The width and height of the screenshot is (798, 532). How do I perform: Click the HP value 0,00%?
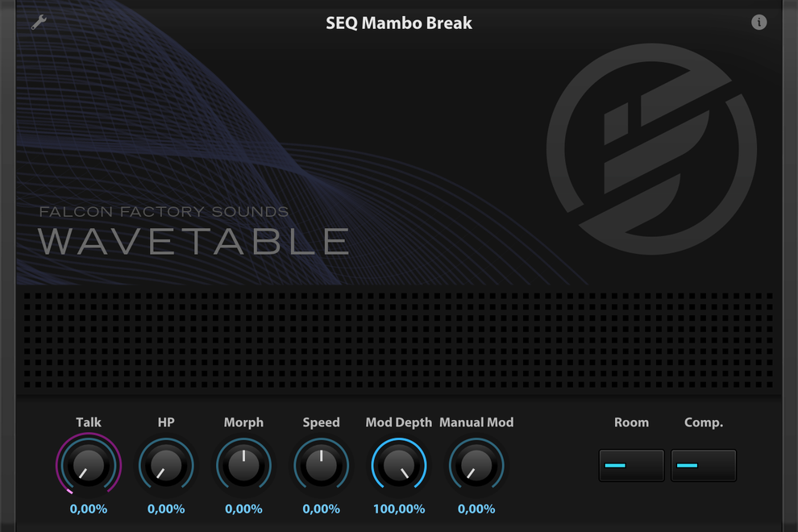click(x=166, y=509)
